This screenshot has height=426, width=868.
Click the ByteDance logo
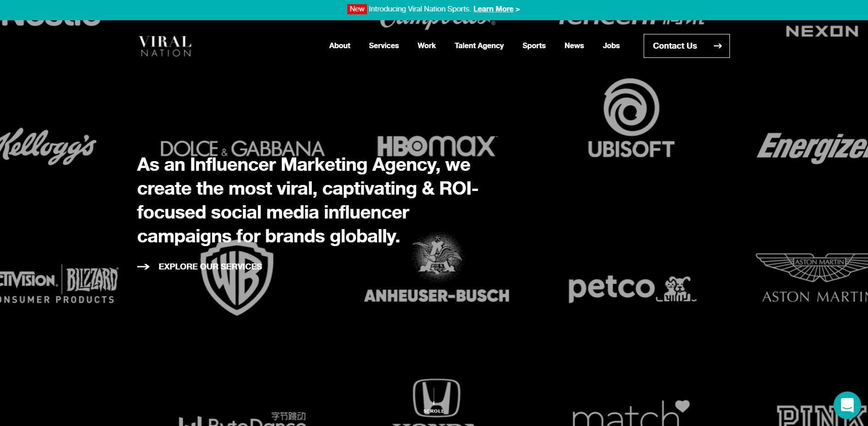click(242, 419)
